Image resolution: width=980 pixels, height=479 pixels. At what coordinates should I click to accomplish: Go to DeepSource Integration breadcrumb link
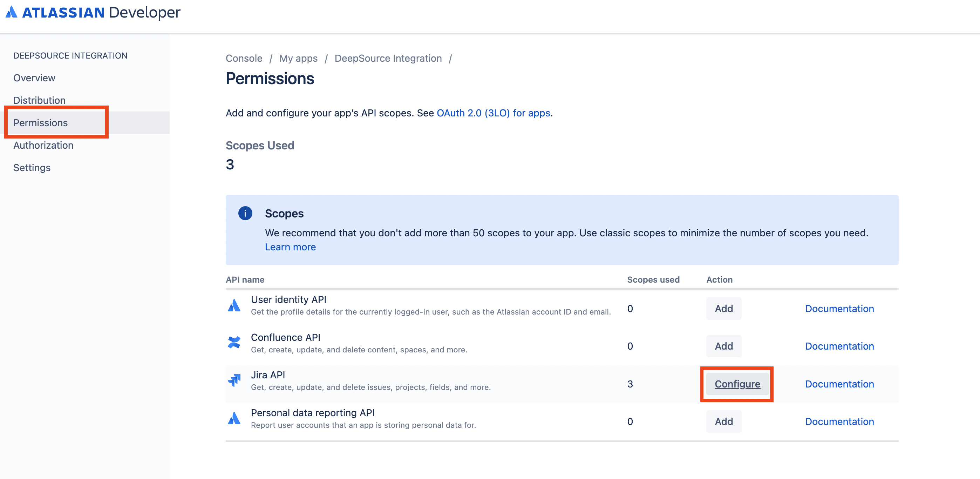tap(388, 58)
